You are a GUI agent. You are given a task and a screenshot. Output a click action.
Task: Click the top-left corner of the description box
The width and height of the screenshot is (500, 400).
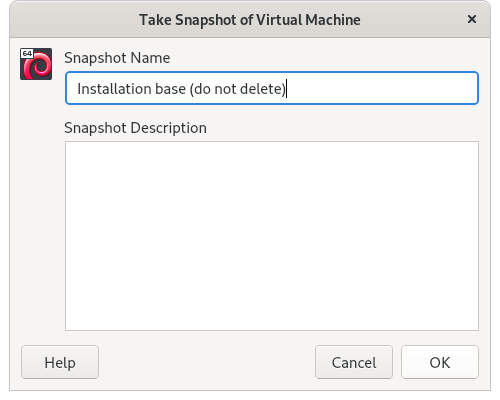72,148
